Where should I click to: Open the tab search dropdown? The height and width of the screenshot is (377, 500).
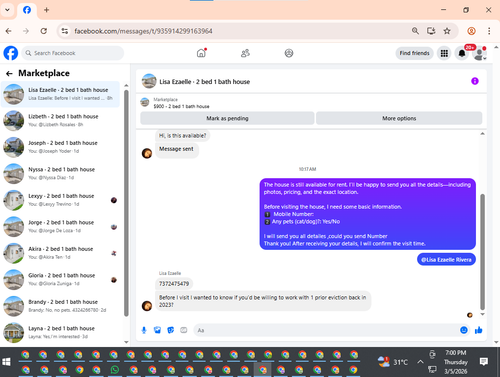(7, 10)
